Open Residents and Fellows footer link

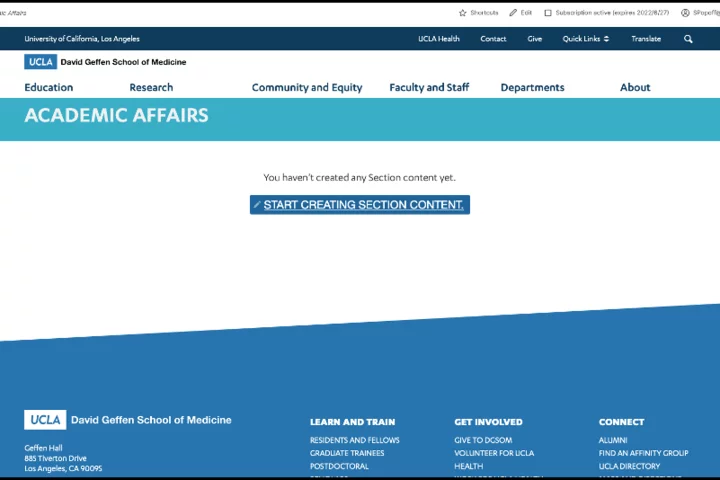354,440
